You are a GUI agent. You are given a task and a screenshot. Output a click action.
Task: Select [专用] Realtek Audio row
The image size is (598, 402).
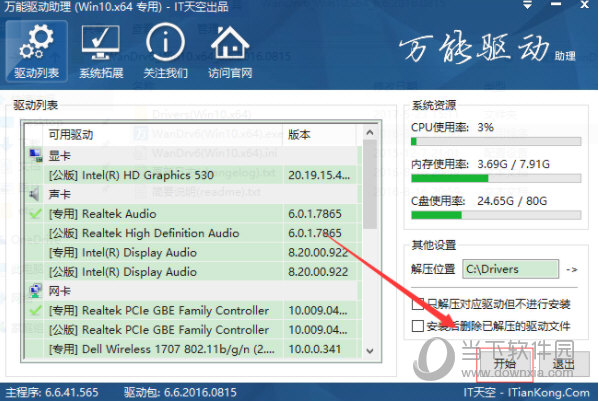pyautogui.click(x=193, y=214)
